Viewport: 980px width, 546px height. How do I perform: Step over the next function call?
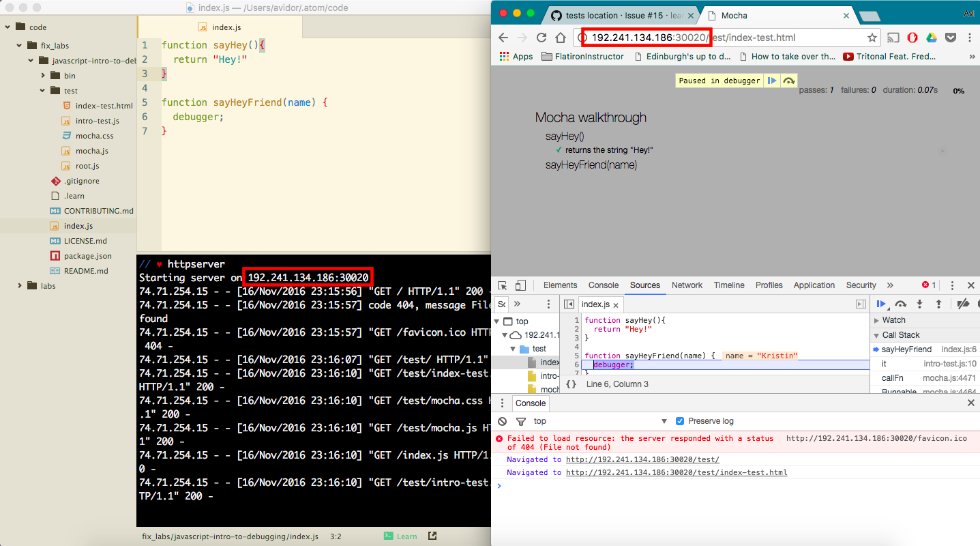tap(900, 304)
